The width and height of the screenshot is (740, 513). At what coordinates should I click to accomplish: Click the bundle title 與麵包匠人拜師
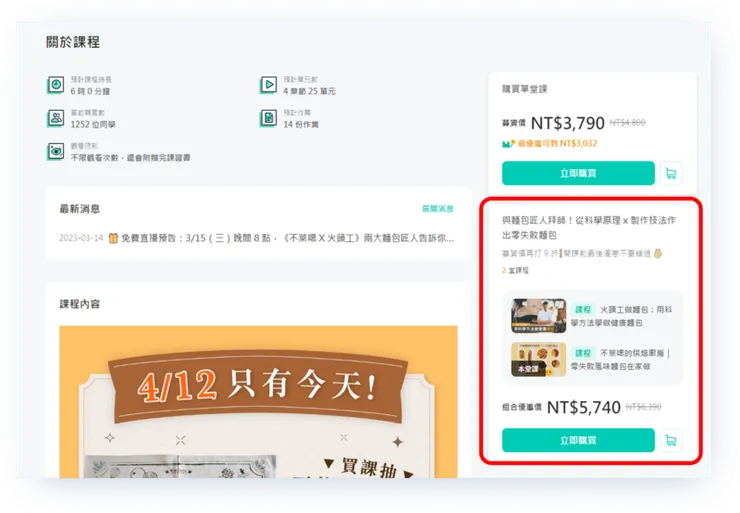click(589, 227)
